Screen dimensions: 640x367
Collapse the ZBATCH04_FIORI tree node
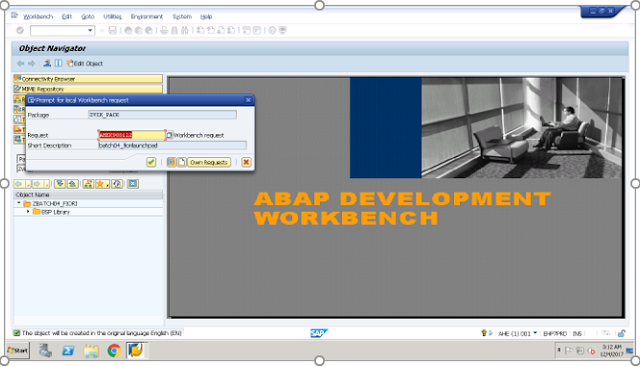pos(19,203)
